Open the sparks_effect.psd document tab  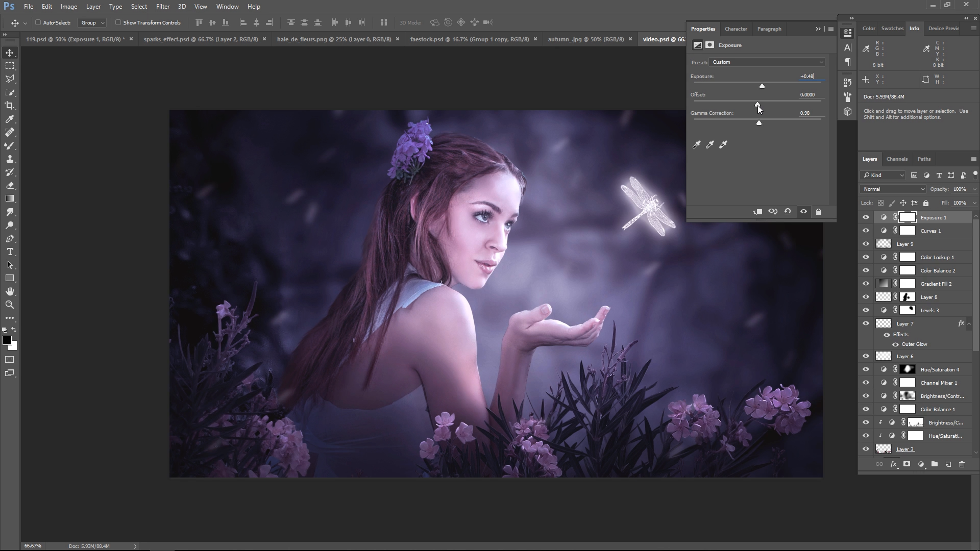[x=201, y=39]
